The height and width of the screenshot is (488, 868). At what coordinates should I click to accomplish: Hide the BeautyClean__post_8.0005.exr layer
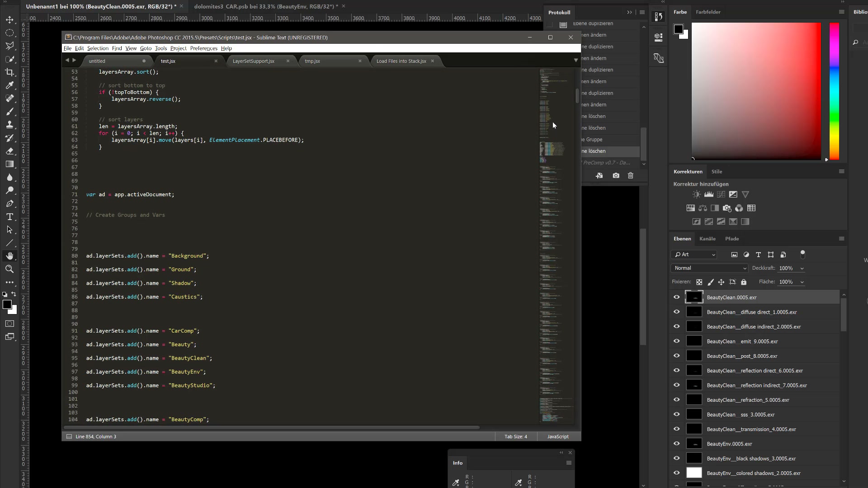point(677,356)
